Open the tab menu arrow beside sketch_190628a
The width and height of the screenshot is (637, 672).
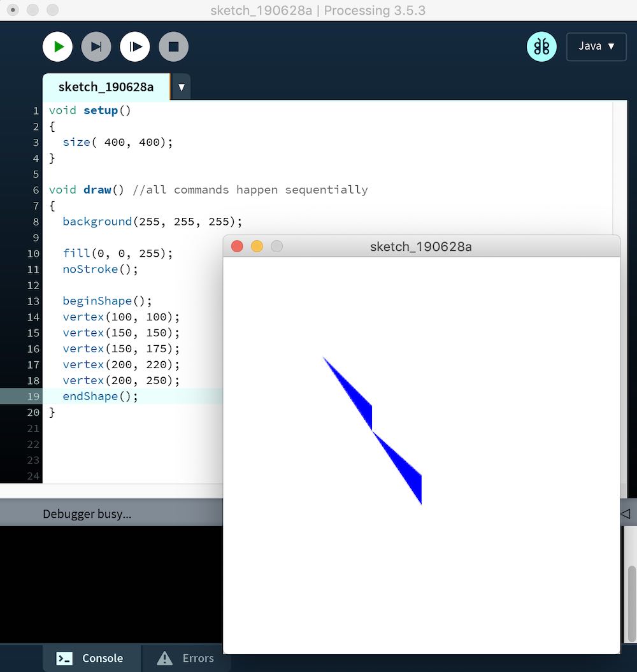182,87
